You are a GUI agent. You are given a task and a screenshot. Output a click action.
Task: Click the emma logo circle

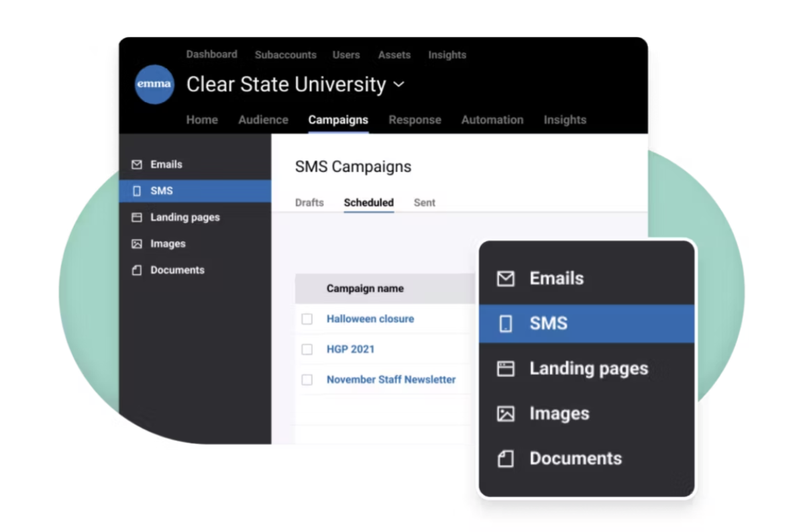pos(154,85)
